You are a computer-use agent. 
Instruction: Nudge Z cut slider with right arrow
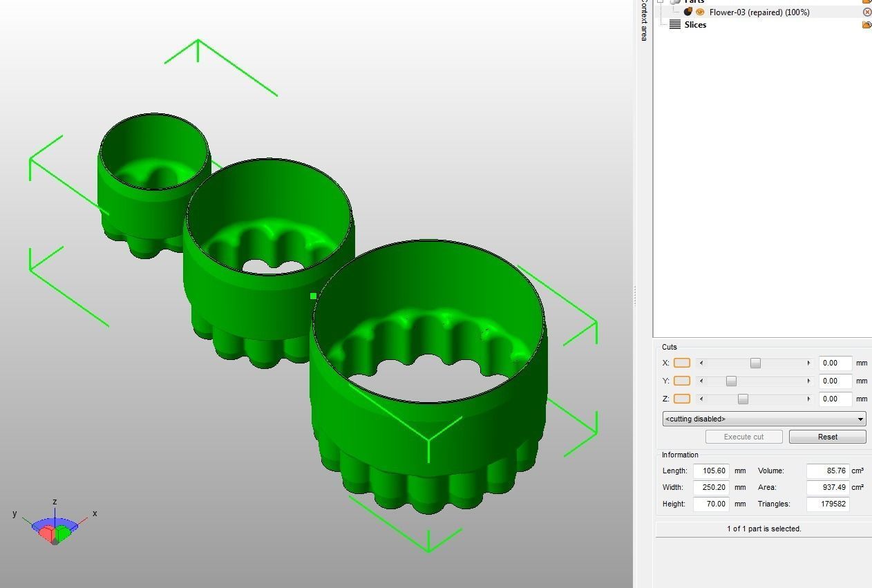pos(808,399)
